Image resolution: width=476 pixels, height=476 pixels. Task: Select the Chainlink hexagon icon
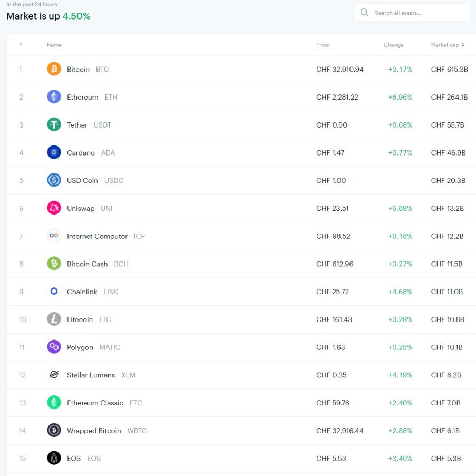(x=54, y=292)
